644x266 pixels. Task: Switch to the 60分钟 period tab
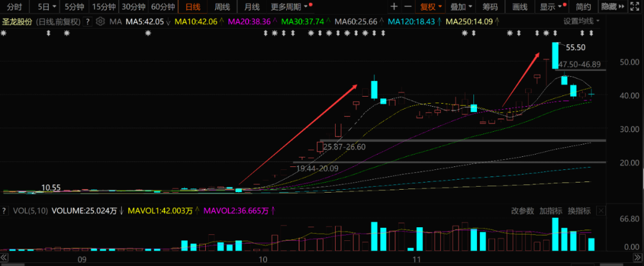pyautogui.click(x=163, y=7)
